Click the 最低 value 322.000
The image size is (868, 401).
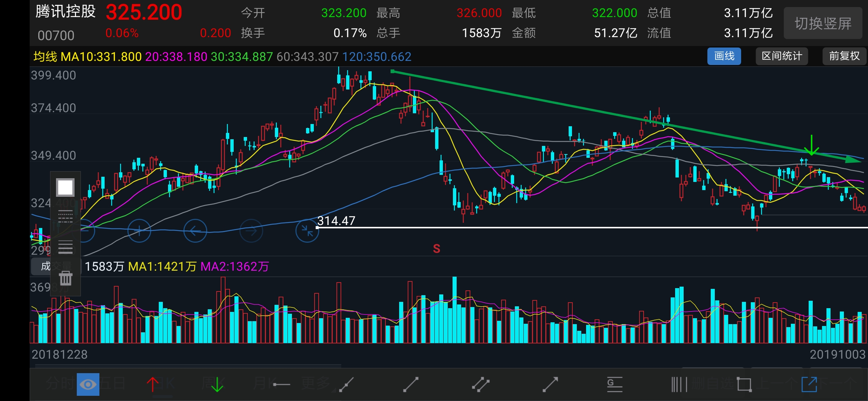(615, 13)
